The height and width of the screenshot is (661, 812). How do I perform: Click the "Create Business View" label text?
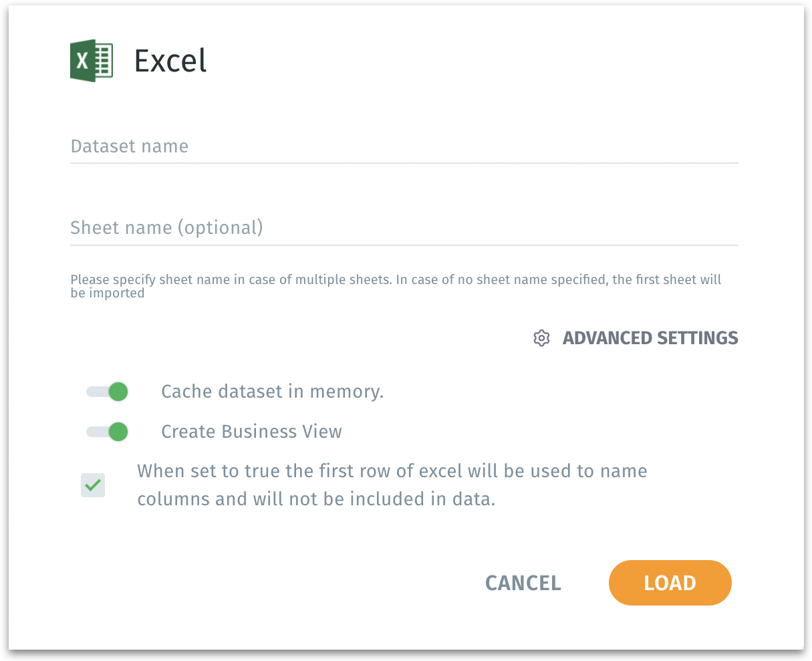pyautogui.click(x=251, y=432)
